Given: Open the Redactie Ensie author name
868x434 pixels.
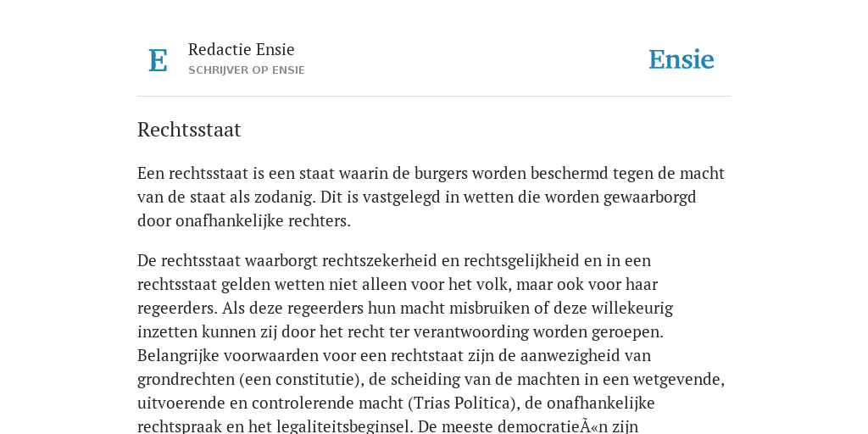Looking at the screenshot, I should (x=241, y=49).
